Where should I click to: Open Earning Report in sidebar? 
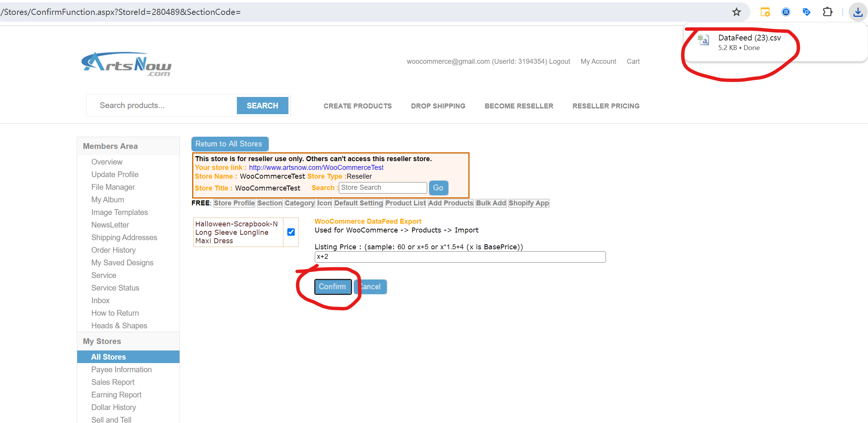[116, 395]
